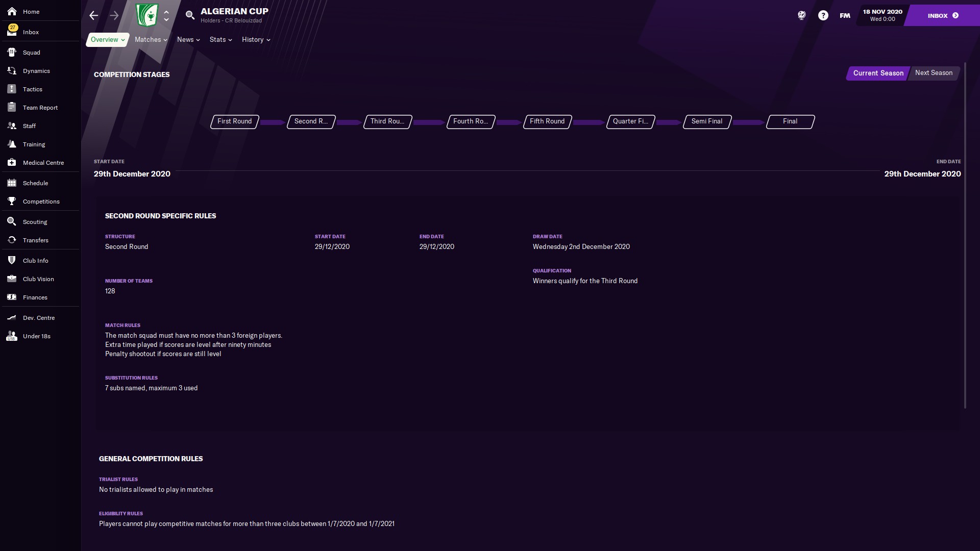Go back with the left arrow
The height and width of the screenshot is (551, 980).
[x=93, y=15]
